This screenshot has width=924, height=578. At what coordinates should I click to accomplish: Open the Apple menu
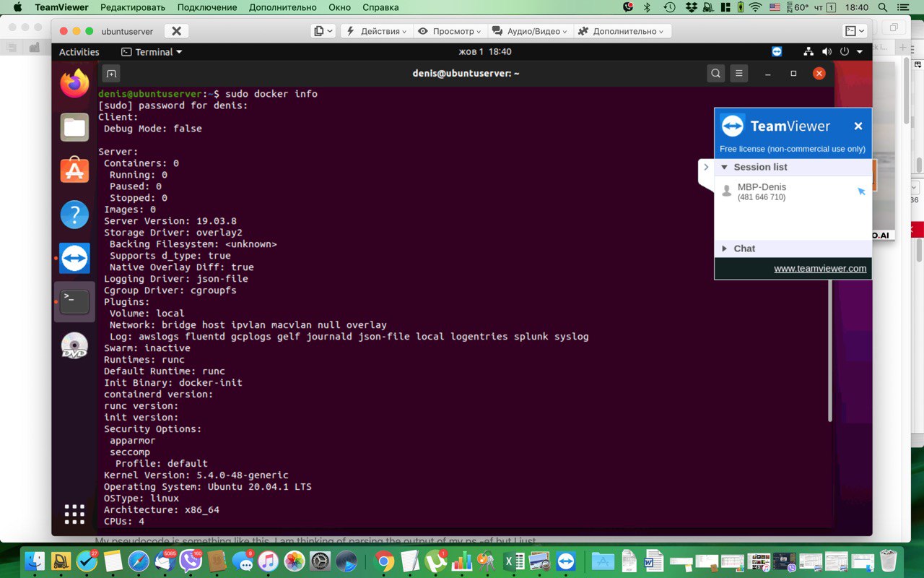pos(17,7)
